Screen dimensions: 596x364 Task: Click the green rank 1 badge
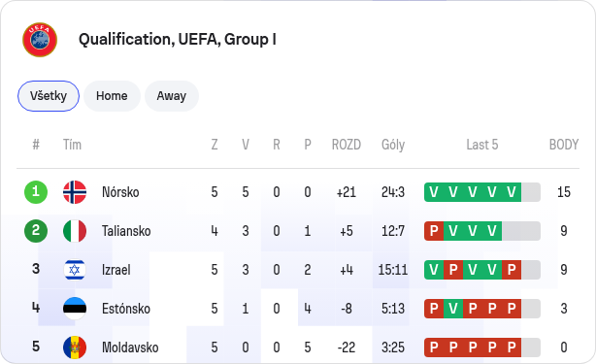pos(36,192)
